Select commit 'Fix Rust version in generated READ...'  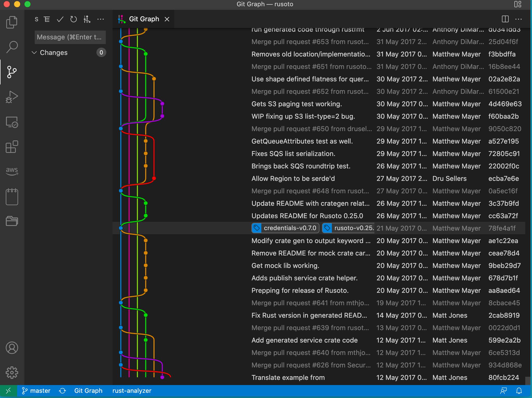309,315
